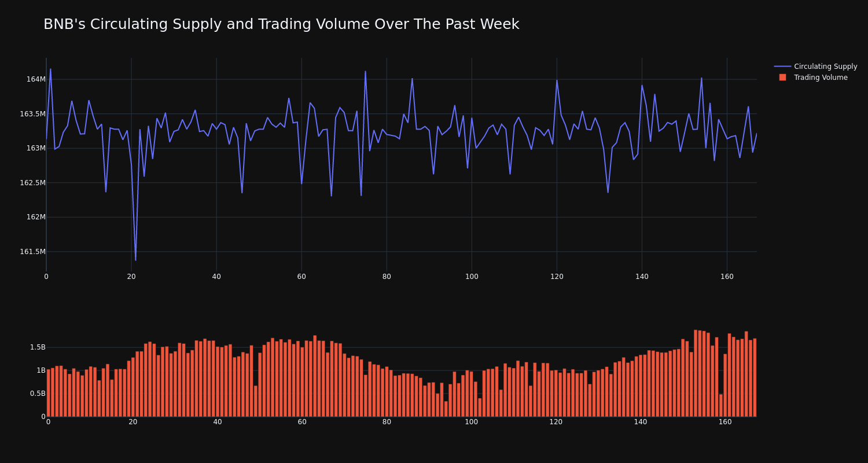Toggle Trading Volume legend entry

pyautogui.click(x=815, y=78)
